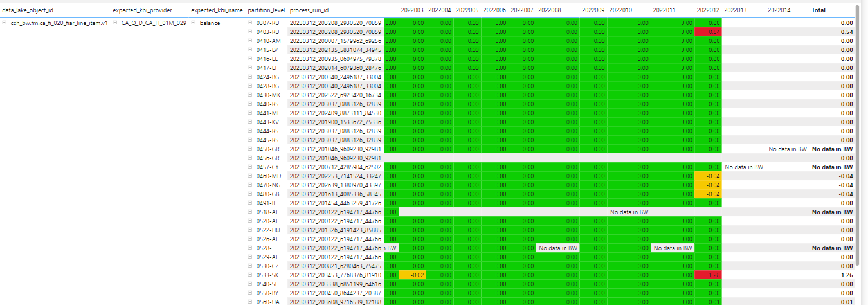Sort by the expected_kbi_name column header
The width and height of the screenshot is (868, 305).
217,11
